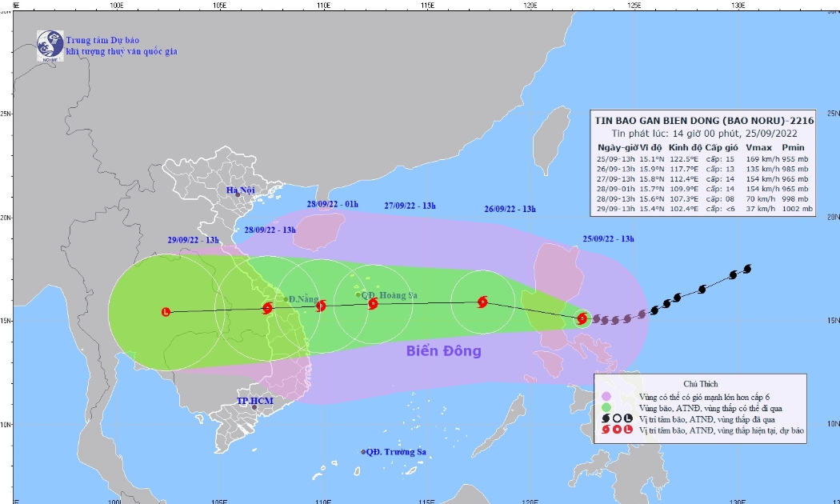Click the 'Hà Nội' city label
Screen dimensions: 840x504
(241, 190)
